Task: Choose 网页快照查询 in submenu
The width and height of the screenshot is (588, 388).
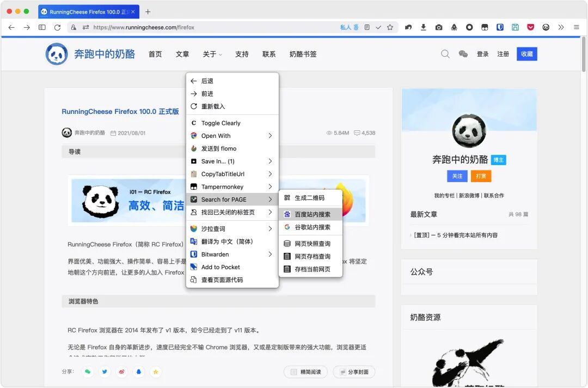Action: 310,244
